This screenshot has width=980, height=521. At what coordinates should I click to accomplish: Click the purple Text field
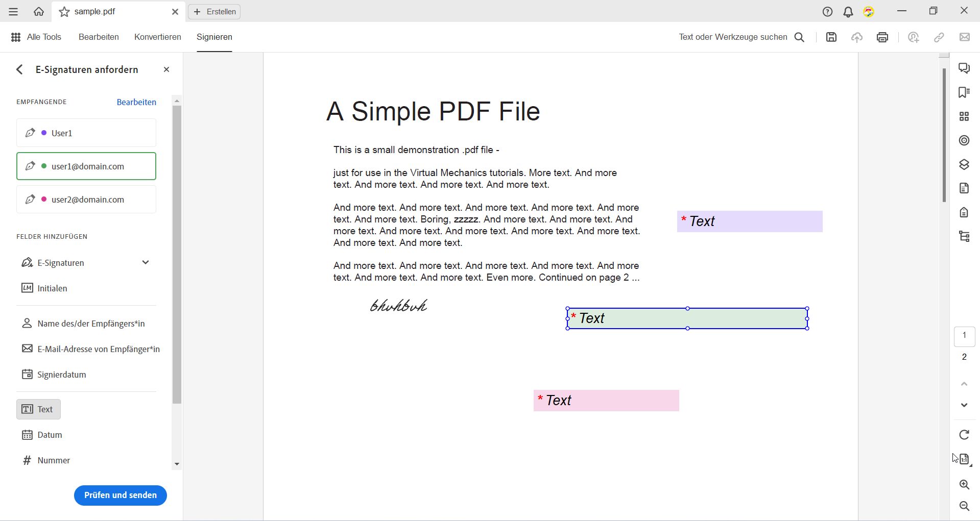pos(750,221)
